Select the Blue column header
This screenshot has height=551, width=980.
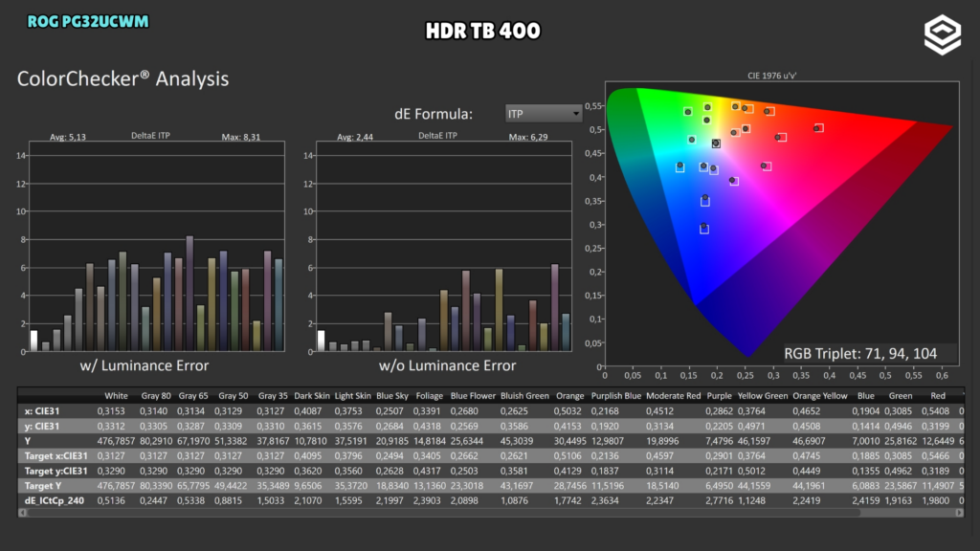pyautogui.click(x=865, y=396)
